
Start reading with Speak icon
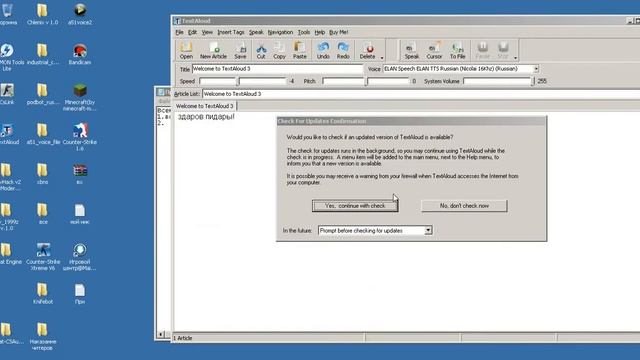pyautogui.click(x=411, y=51)
